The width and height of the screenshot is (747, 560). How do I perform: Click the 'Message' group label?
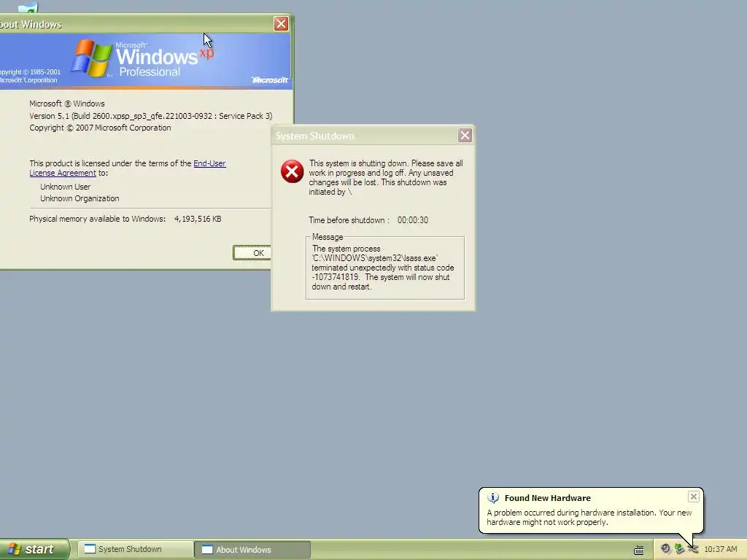click(328, 237)
